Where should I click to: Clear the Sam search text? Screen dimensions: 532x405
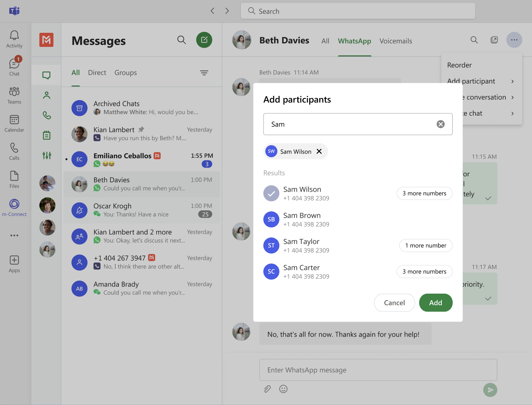pos(441,124)
